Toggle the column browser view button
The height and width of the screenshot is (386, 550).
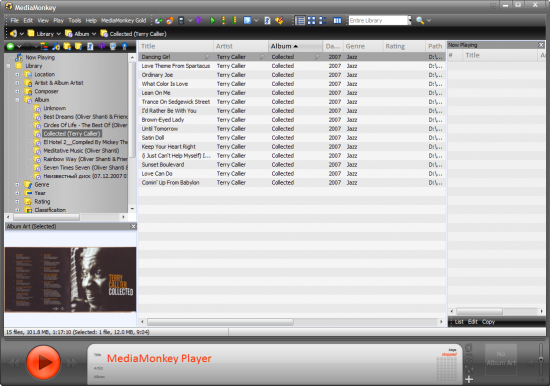[337, 21]
